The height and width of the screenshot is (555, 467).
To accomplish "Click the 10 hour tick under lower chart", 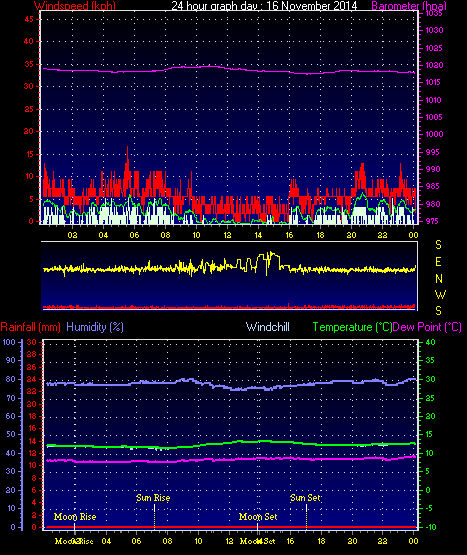I will pos(198,541).
